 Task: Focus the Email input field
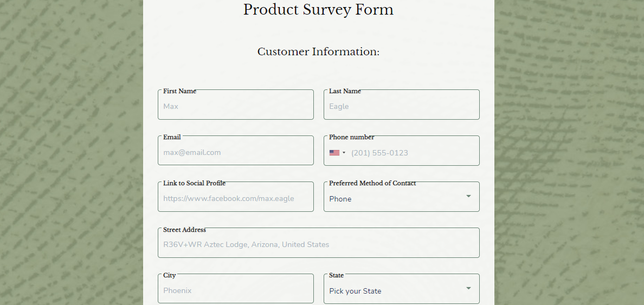tap(235, 151)
